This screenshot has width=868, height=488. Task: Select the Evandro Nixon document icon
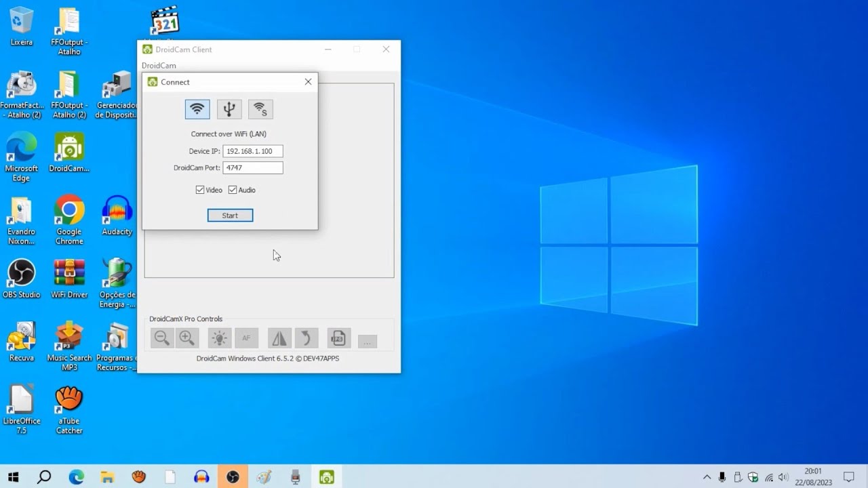point(22,220)
